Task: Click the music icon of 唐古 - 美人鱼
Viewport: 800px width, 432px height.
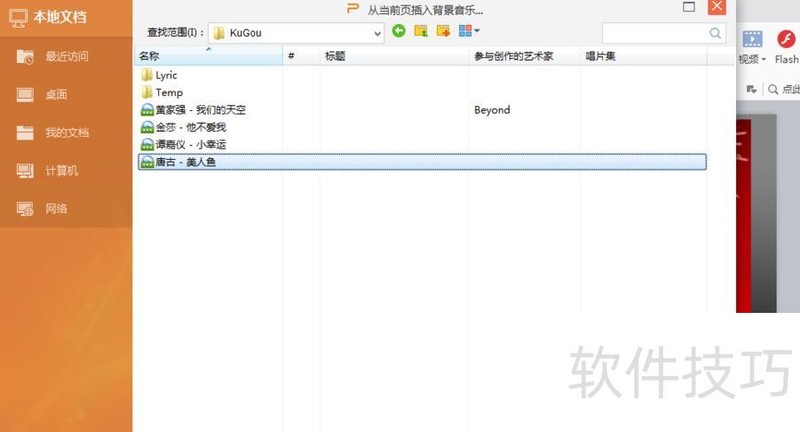Action: [x=147, y=162]
